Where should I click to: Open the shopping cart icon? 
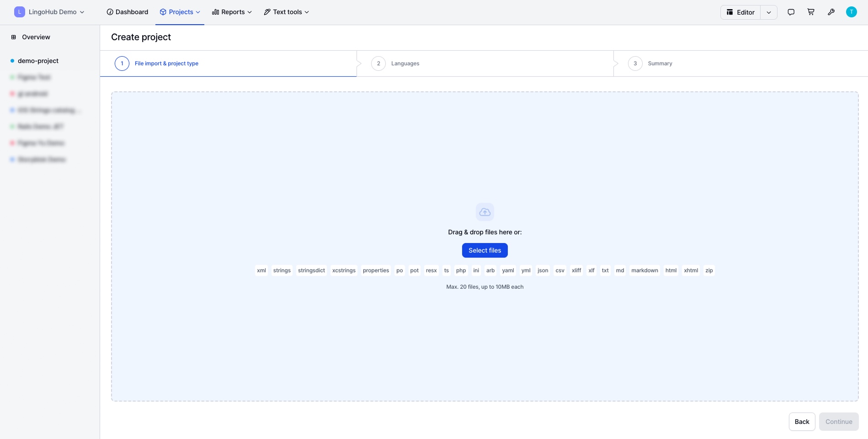(811, 12)
